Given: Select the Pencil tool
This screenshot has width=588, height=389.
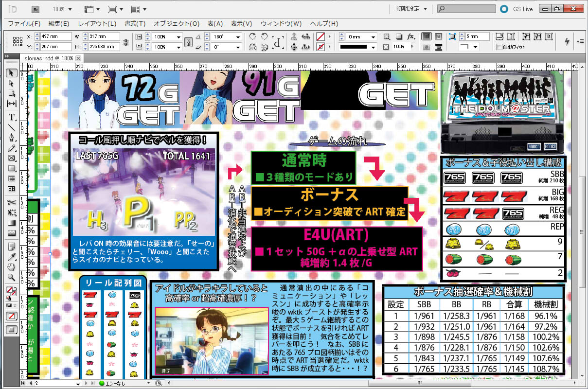Looking at the screenshot, I should pos(12,148).
